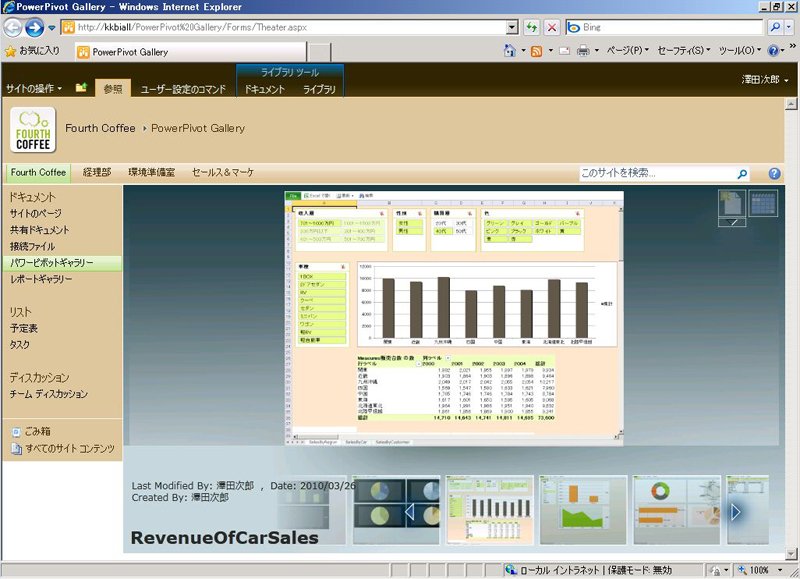Click the address bar URL field

(284, 27)
